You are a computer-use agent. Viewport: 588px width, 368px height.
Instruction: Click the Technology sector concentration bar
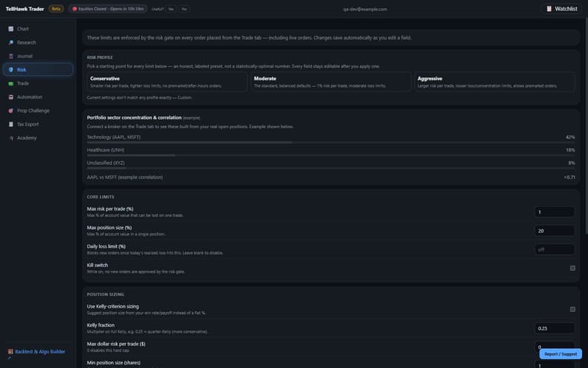pos(331,143)
